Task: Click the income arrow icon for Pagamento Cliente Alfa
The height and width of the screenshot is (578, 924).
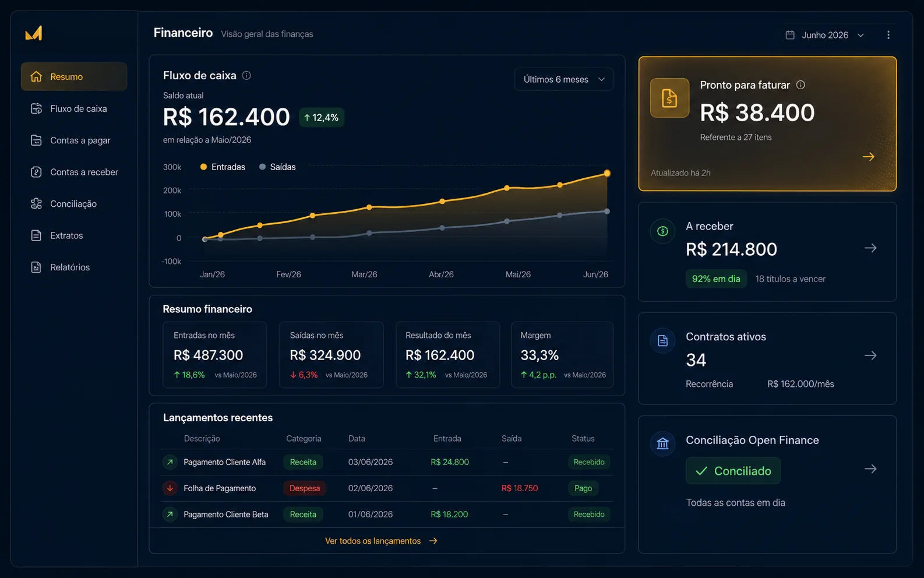Action: [170, 462]
